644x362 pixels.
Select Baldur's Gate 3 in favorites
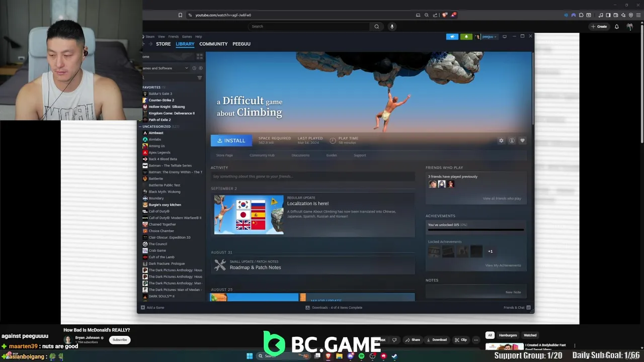[160, 94]
